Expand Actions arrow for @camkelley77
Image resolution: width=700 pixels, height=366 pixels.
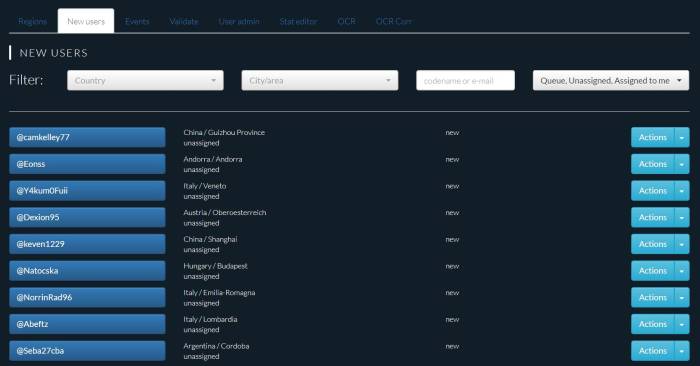click(x=682, y=137)
